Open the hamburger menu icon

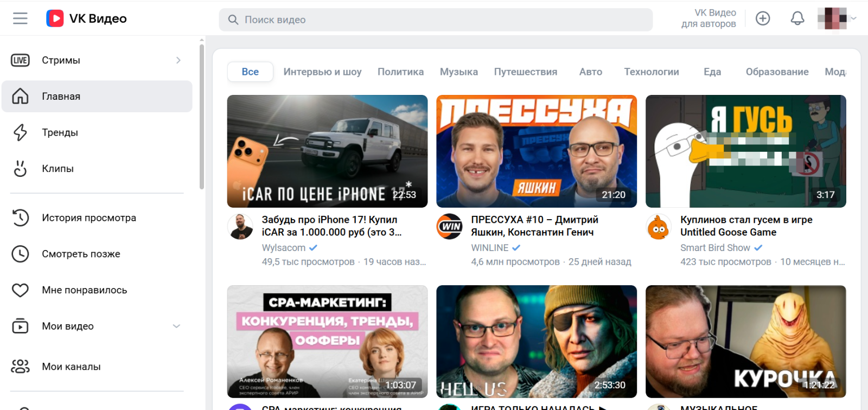(x=20, y=18)
